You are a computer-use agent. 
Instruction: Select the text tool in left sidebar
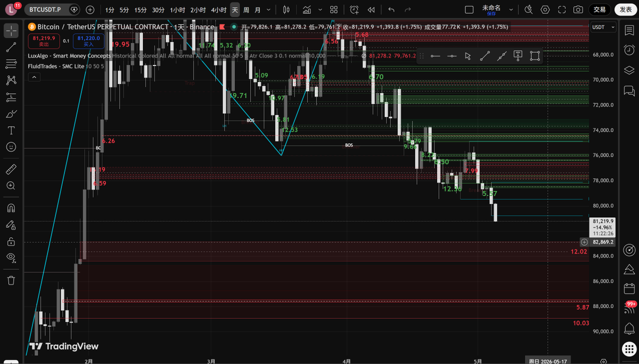pos(11,130)
